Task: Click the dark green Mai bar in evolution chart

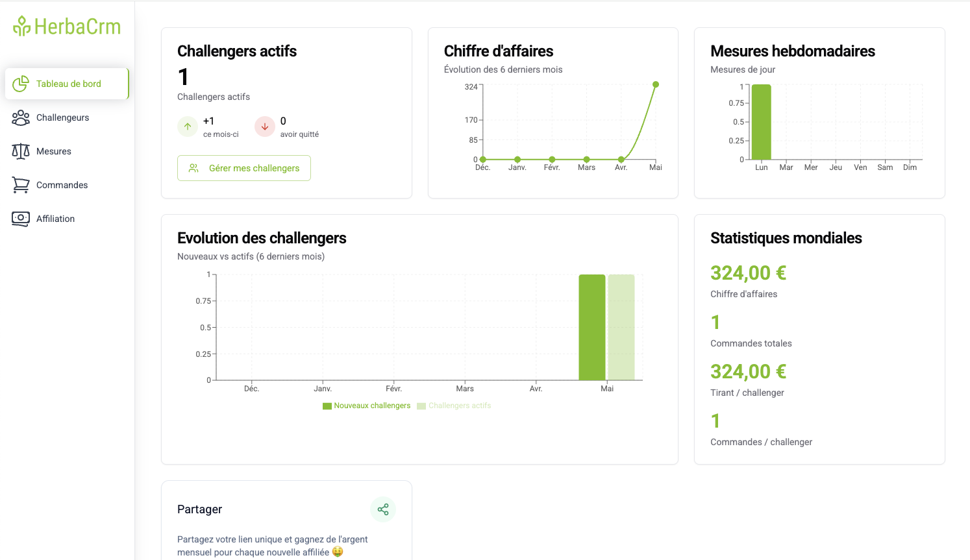Action: tap(591, 327)
